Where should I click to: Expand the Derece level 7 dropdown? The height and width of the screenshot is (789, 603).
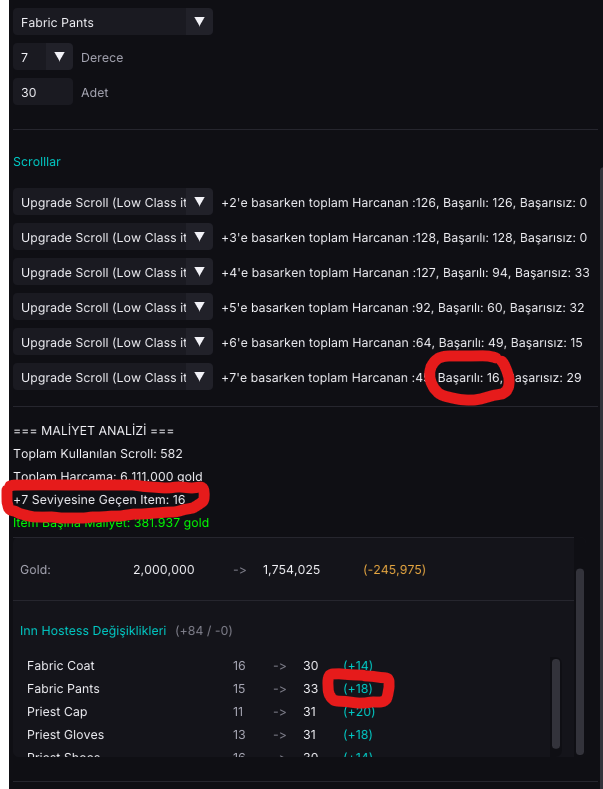[43, 57]
